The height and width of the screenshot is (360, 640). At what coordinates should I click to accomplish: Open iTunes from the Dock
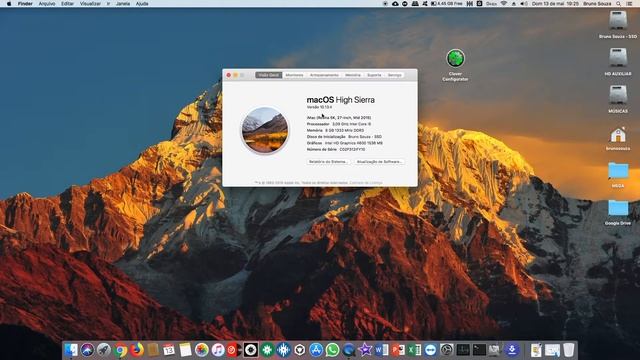pyautogui.click(x=218, y=350)
